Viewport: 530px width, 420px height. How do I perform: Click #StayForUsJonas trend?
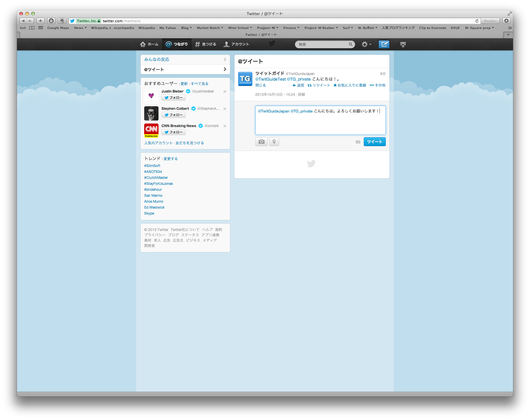(158, 184)
